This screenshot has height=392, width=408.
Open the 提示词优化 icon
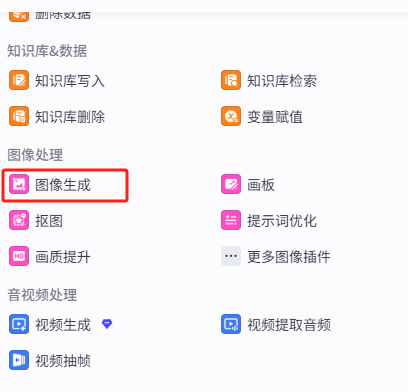(231, 220)
